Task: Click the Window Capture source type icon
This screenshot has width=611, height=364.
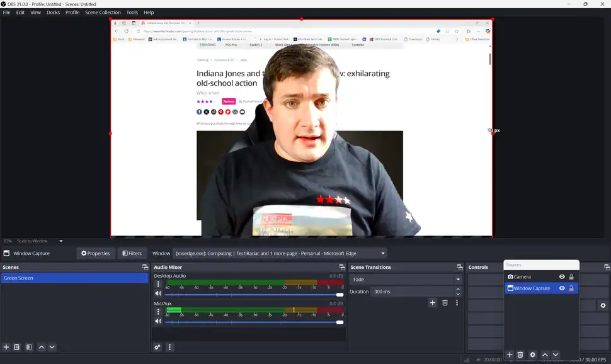Action: pyautogui.click(x=510, y=288)
